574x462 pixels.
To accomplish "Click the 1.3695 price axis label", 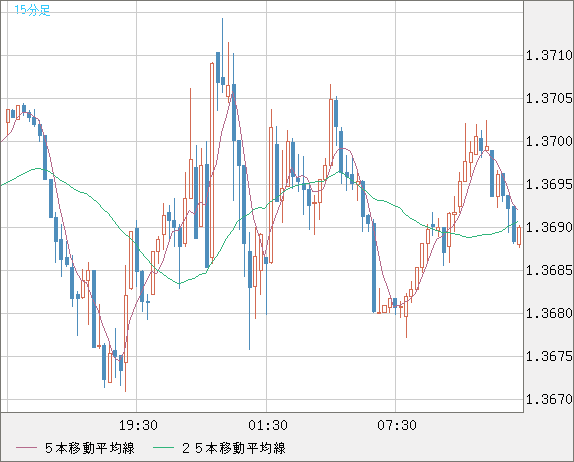I will tap(549, 185).
